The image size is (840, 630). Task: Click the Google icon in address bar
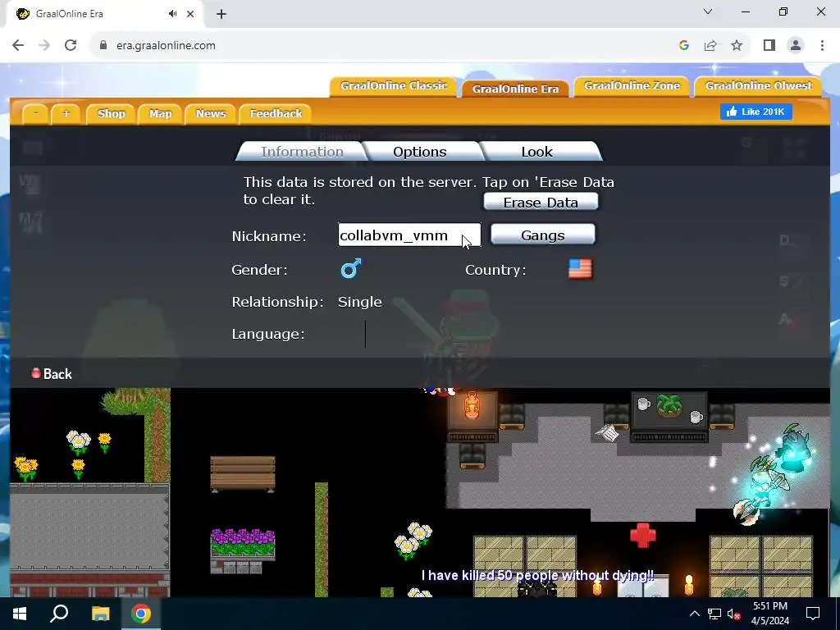(683, 46)
